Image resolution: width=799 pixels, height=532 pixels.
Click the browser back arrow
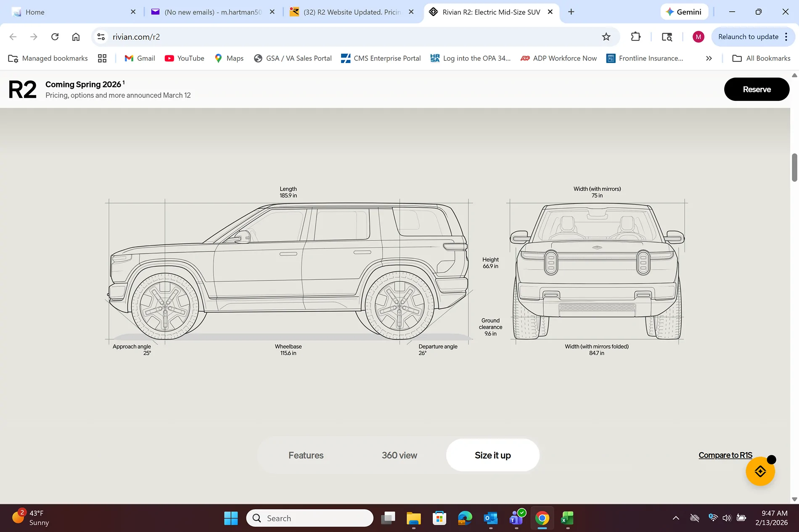(x=13, y=37)
